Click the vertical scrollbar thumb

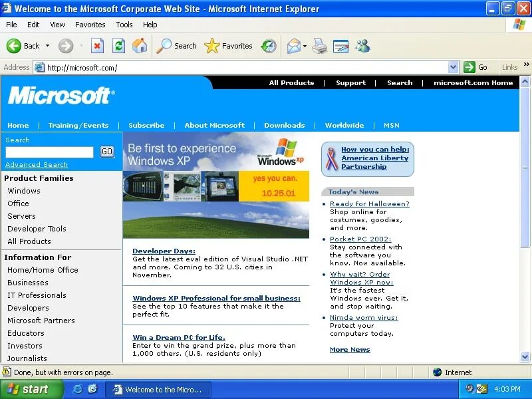(525, 167)
